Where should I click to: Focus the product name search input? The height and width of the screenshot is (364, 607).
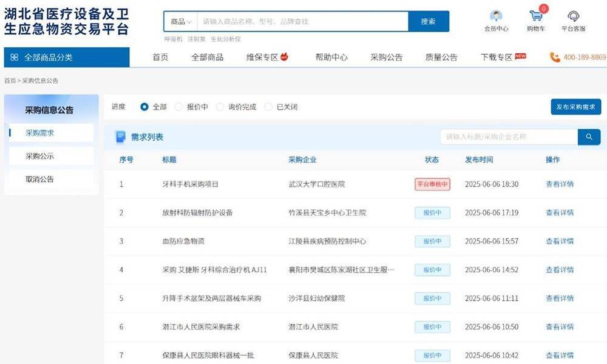303,21
